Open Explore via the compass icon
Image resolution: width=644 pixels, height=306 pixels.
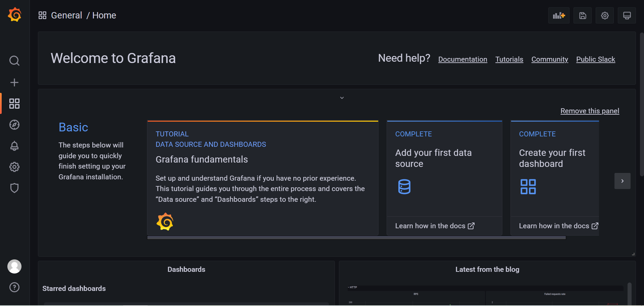pyautogui.click(x=14, y=125)
